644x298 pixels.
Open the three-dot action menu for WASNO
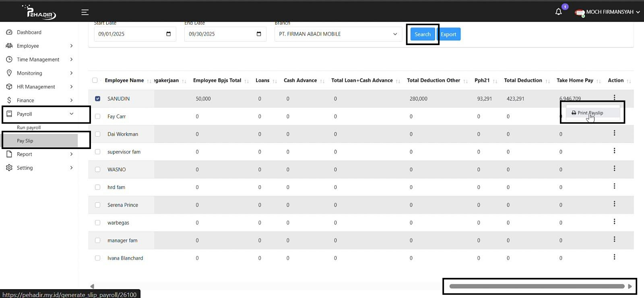pos(614,169)
